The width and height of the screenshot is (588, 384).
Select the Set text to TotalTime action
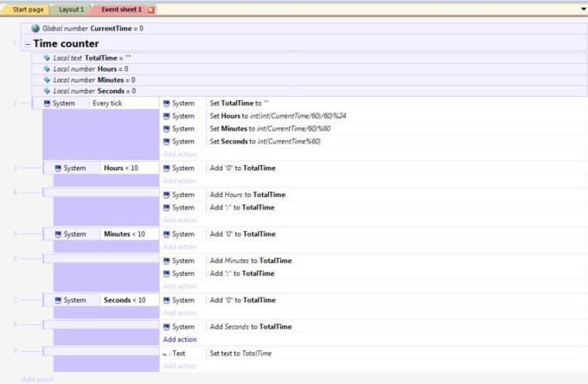240,353
